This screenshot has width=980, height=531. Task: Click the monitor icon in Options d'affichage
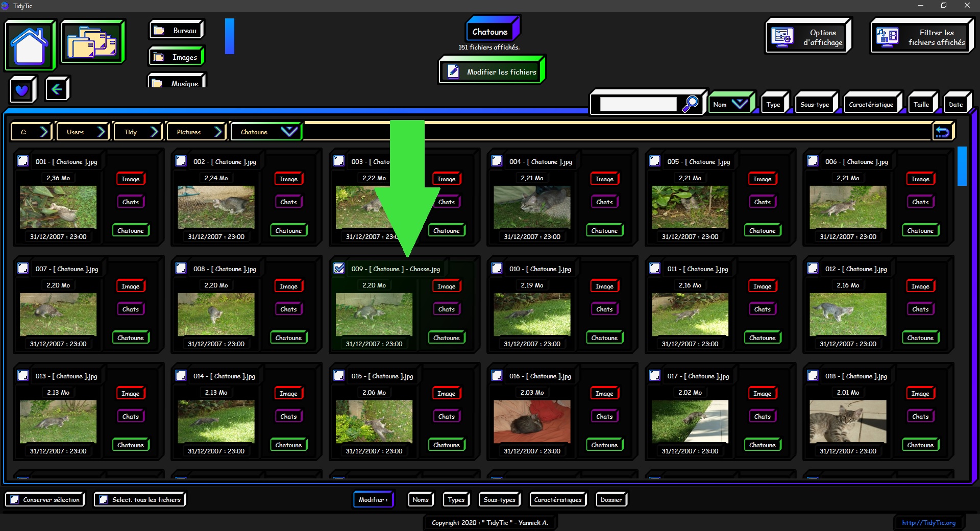(782, 37)
